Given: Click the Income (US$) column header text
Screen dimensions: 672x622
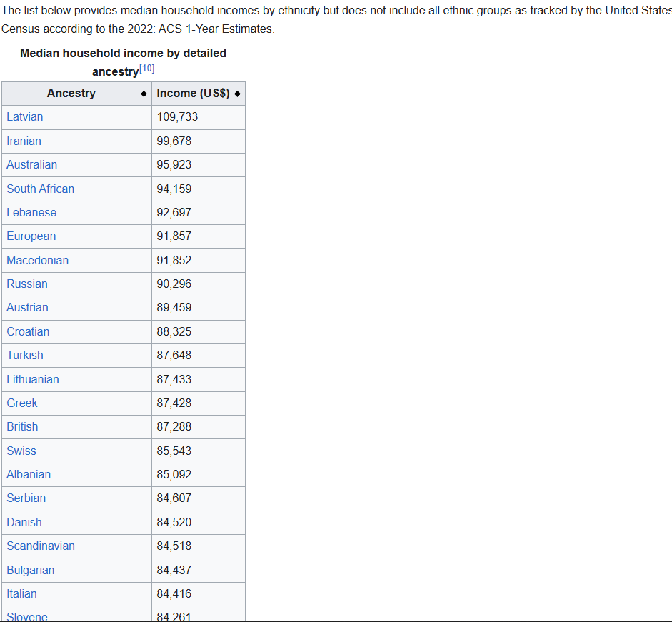Looking at the screenshot, I should (194, 94).
